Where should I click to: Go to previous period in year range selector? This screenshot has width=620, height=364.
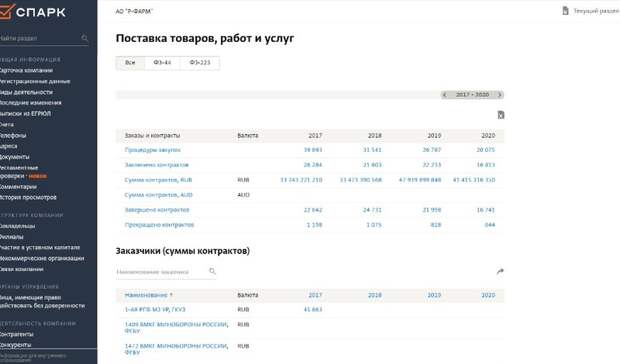click(445, 95)
